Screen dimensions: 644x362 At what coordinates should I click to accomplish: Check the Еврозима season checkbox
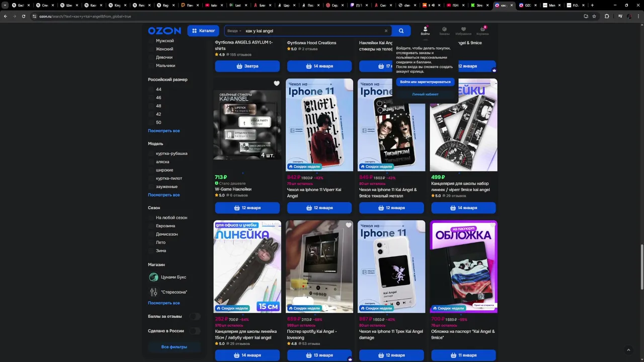pos(151,226)
